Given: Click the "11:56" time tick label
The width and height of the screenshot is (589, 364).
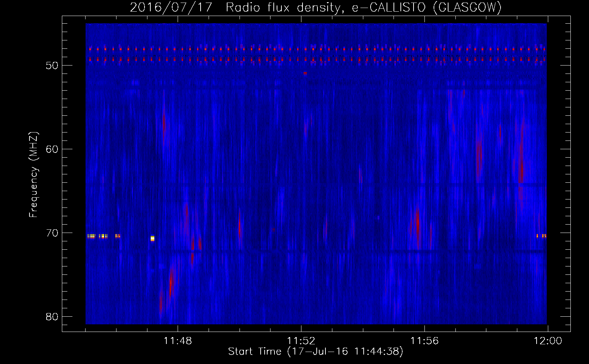Looking at the screenshot, I should [424, 341].
